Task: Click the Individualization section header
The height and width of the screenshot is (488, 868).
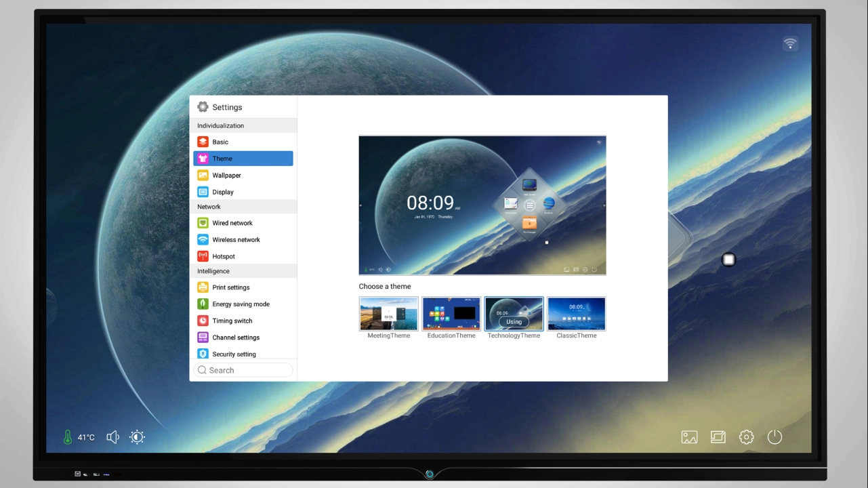Action: 243,125
